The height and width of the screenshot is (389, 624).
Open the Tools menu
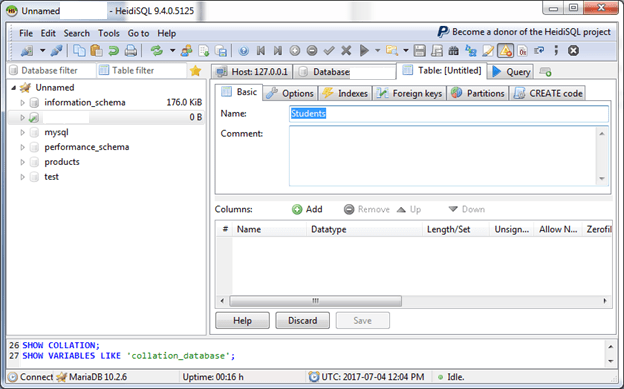point(109,33)
